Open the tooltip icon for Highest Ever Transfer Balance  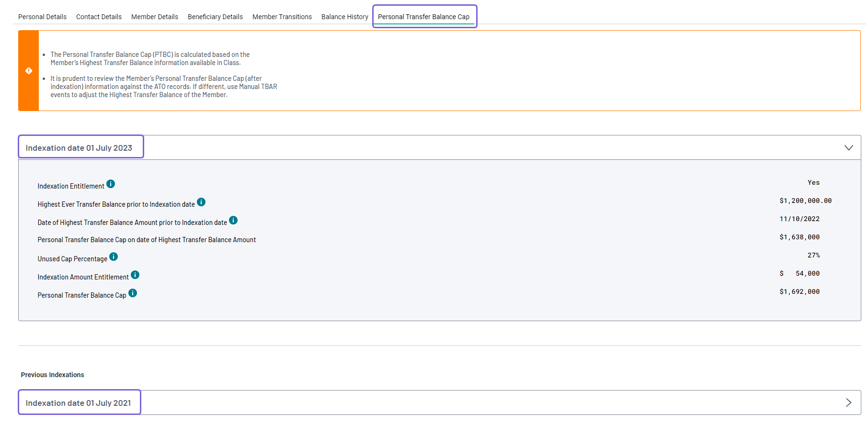[x=201, y=201]
